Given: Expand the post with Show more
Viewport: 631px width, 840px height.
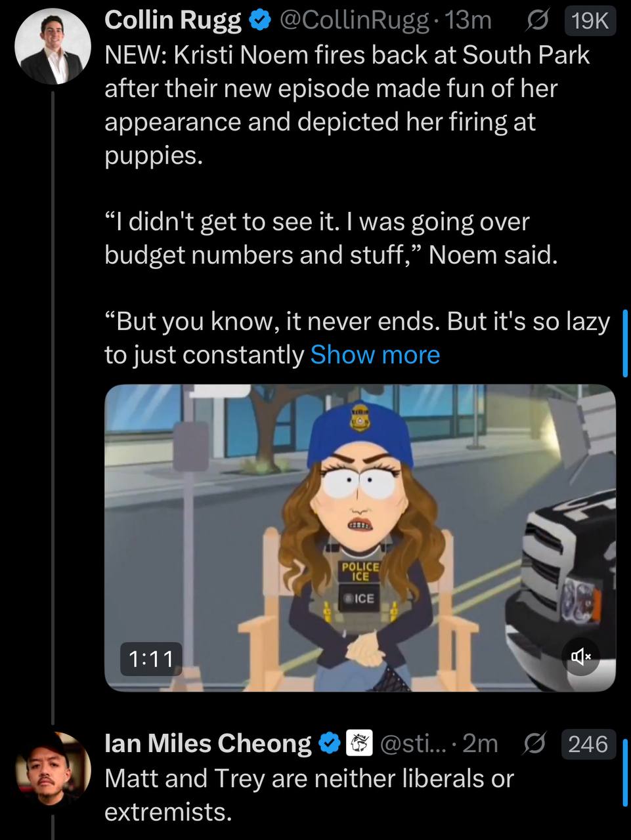Looking at the screenshot, I should pyautogui.click(x=375, y=354).
